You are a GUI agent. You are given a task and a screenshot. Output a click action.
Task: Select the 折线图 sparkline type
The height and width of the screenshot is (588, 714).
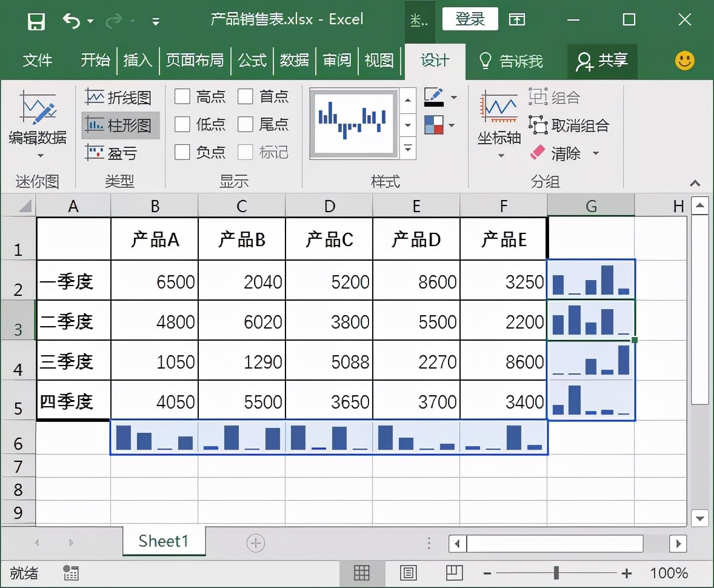(x=119, y=97)
